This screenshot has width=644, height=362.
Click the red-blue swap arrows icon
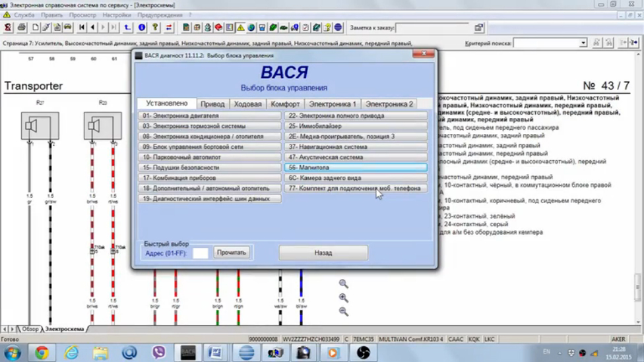[169, 28]
